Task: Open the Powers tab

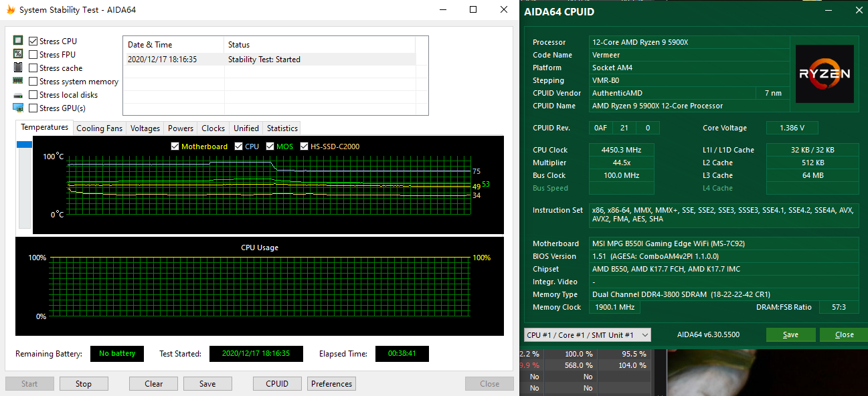Action: click(181, 128)
